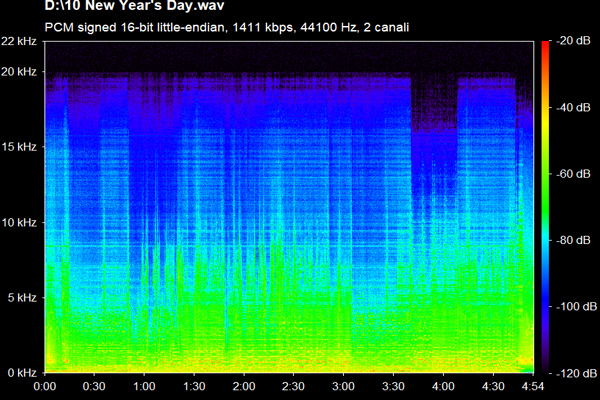Screen dimensions: 600x400
Task: Click the 4:30 time axis label
Action: pos(493,386)
